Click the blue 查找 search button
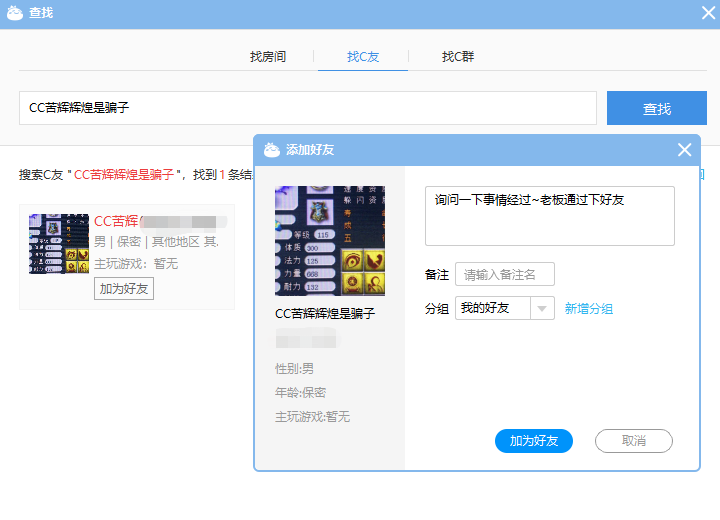720x520 pixels. tap(657, 108)
